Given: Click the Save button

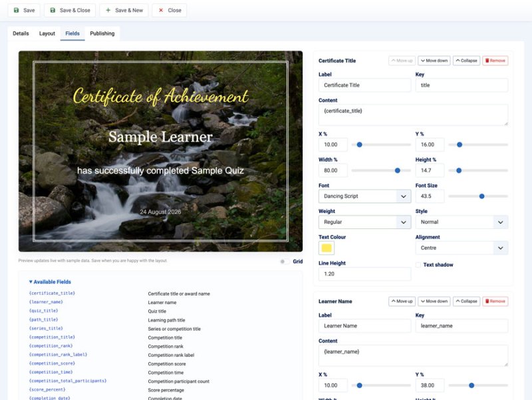Looking at the screenshot, I should point(24,10).
